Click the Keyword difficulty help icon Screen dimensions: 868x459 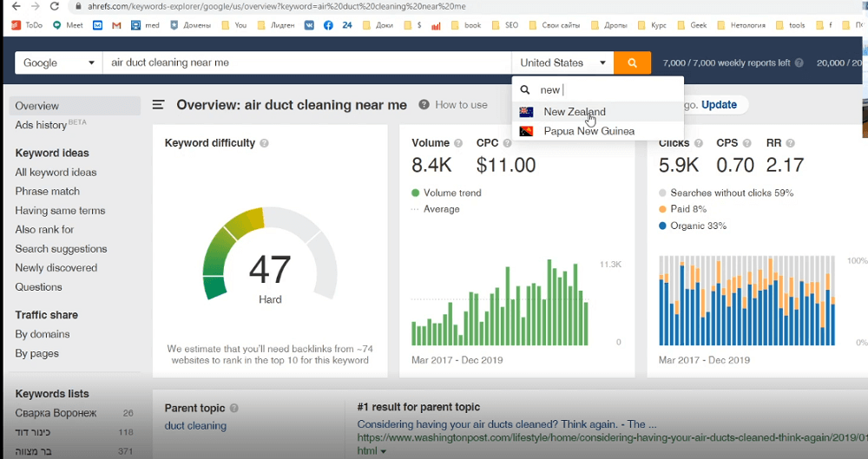click(x=264, y=143)
